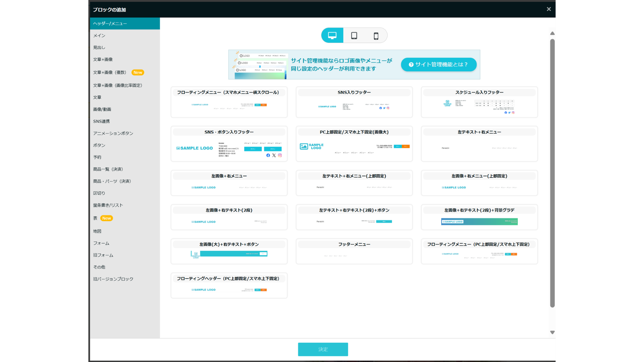Click the スケジュール入りフッター block icon

(x=479, y=102)
